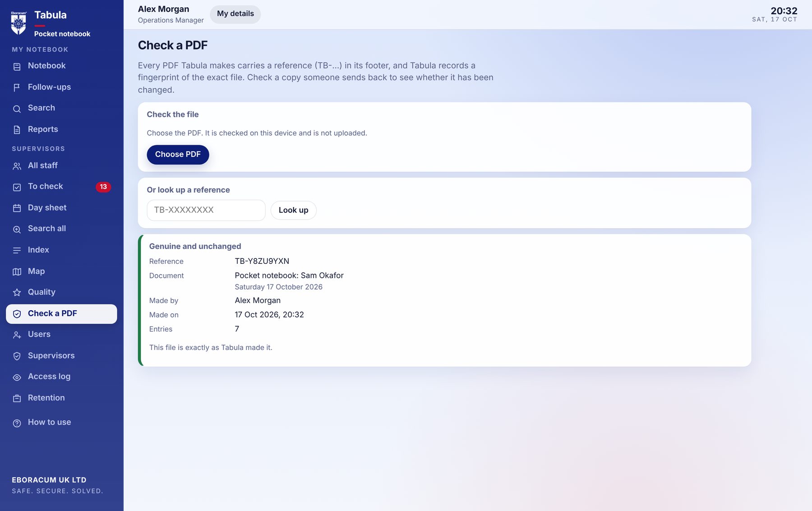Click the Access log eye icon

(x=17, y=377)
